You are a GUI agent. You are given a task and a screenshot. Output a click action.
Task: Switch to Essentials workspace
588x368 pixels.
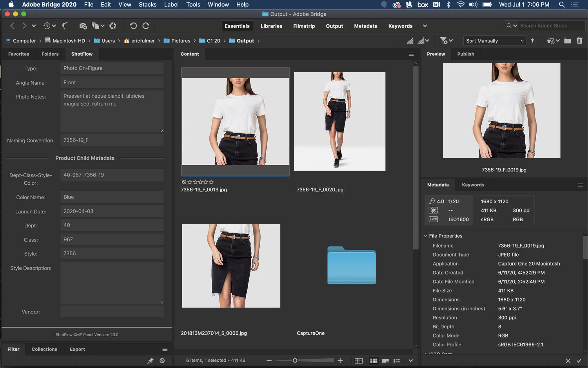point(237,26)
